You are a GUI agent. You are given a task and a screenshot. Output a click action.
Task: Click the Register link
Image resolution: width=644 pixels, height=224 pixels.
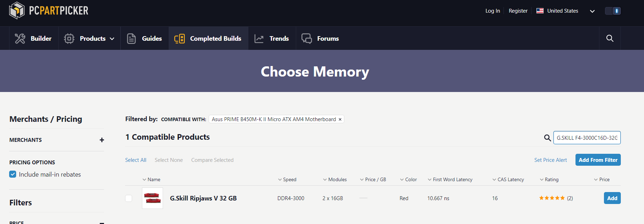pos(518,11)
